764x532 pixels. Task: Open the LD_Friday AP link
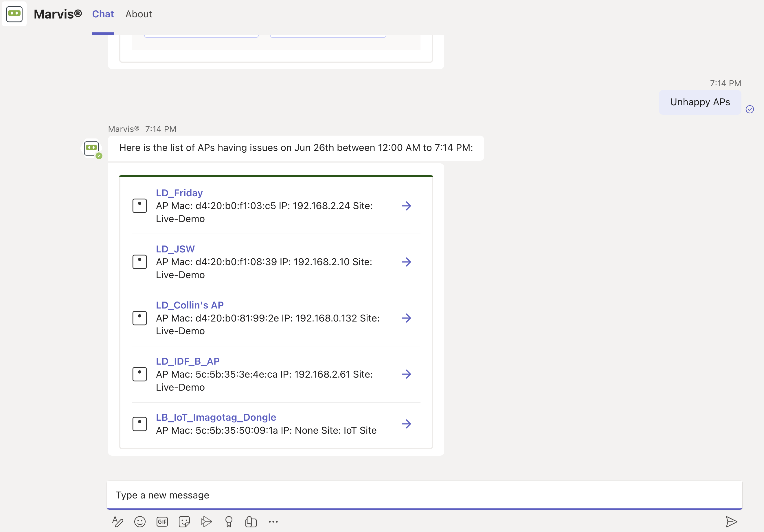point(179,193)
